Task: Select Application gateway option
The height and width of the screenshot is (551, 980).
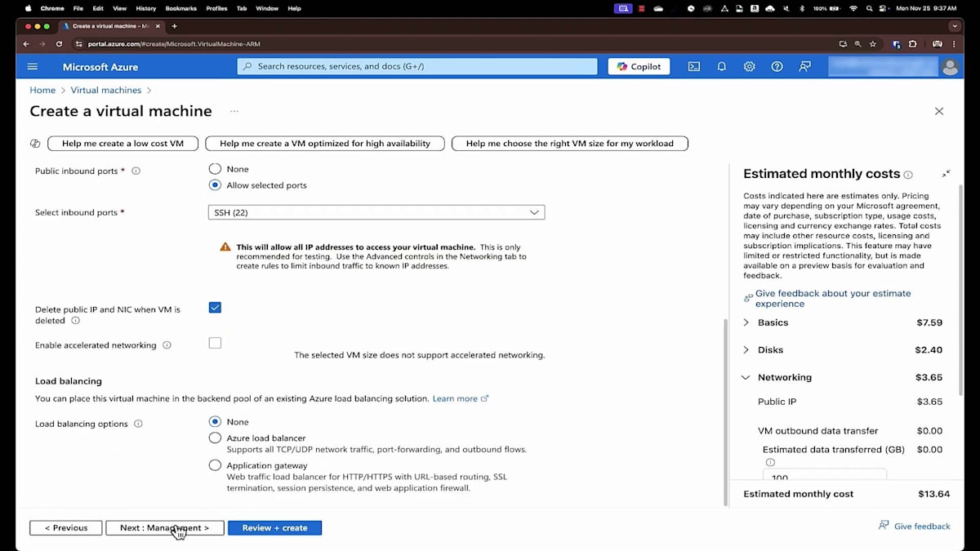Action: pyautogui.click(x=215, y=465)
